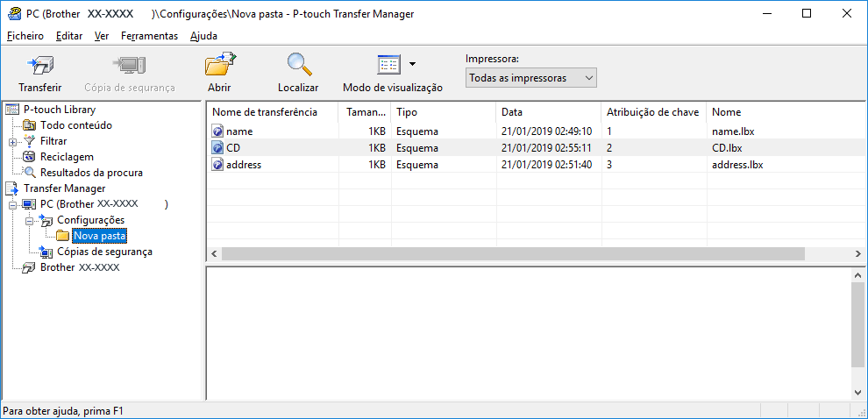
Task: Sort by Tipo column header
Action: [x=443, y=112]
